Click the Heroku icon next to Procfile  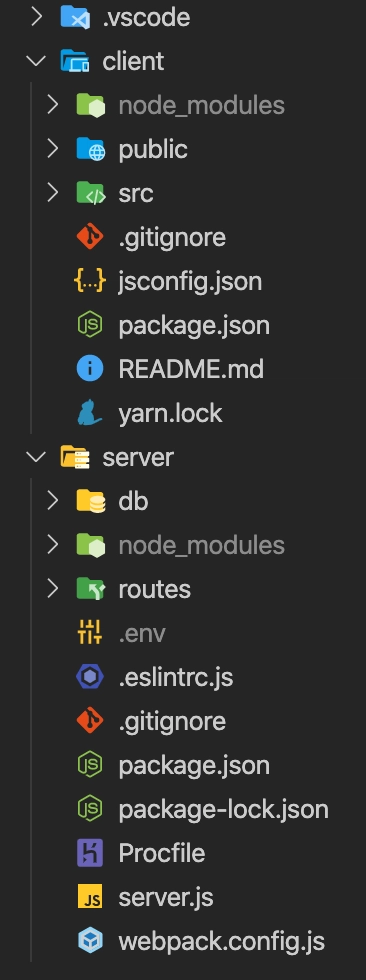pos(90,853)
